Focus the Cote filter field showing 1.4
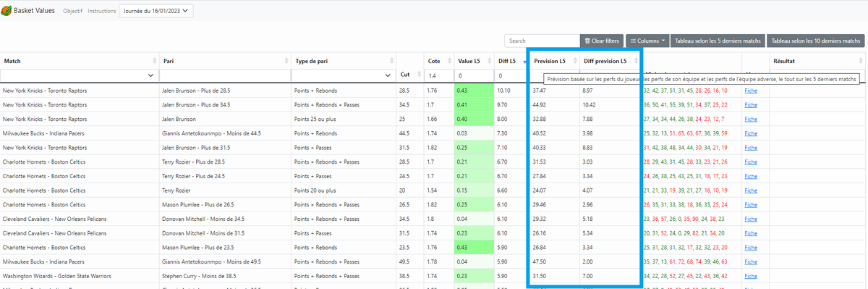 439,75
